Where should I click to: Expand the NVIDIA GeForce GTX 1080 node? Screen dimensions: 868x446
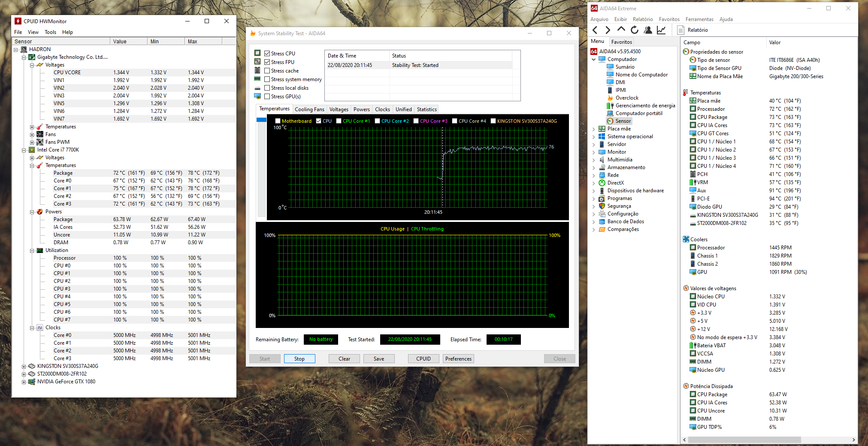point(24,382)
